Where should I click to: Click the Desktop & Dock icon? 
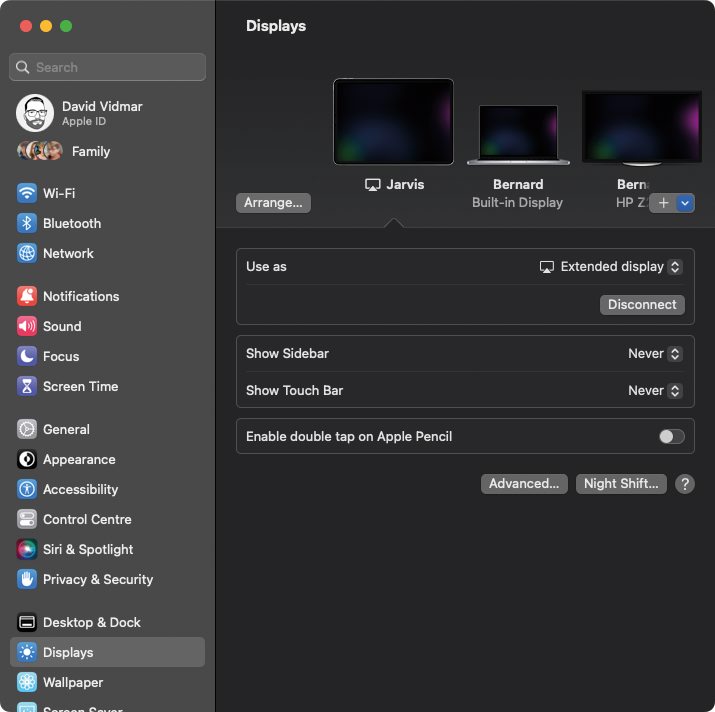(x=27, y=622)
